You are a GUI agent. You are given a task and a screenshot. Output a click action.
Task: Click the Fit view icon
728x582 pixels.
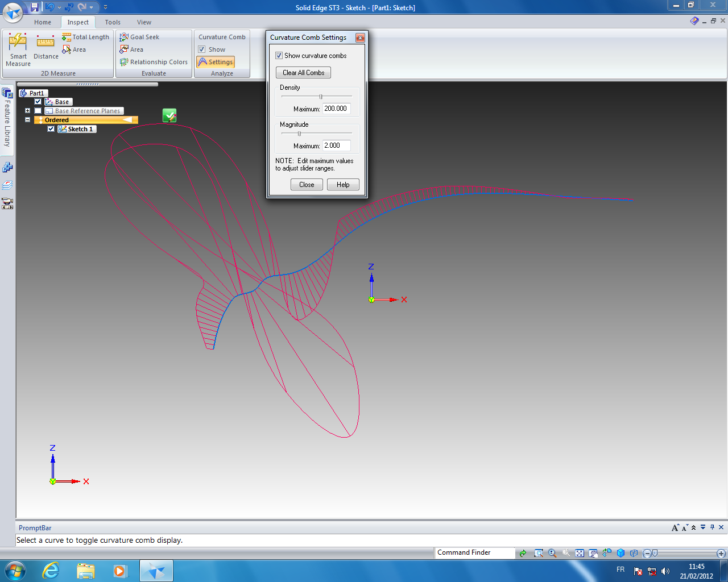pos(580,553)
